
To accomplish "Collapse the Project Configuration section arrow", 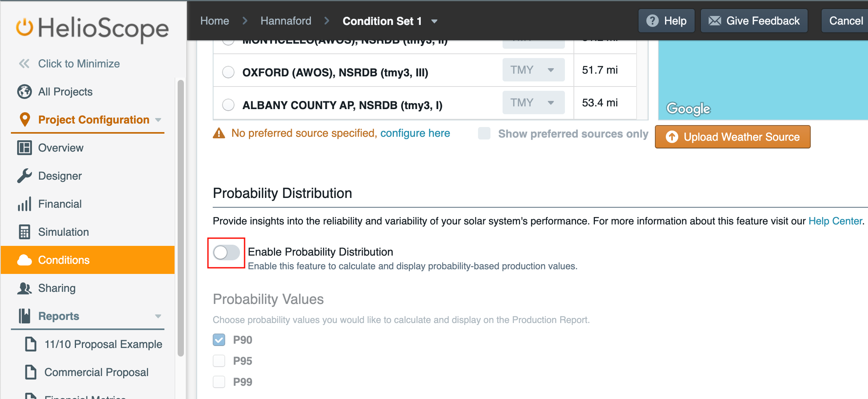I will (158, 120).
